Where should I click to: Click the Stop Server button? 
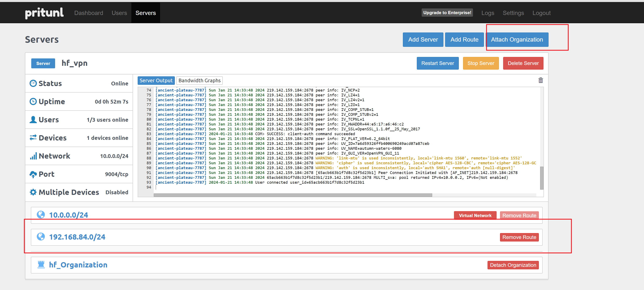(x=481, y=63)
